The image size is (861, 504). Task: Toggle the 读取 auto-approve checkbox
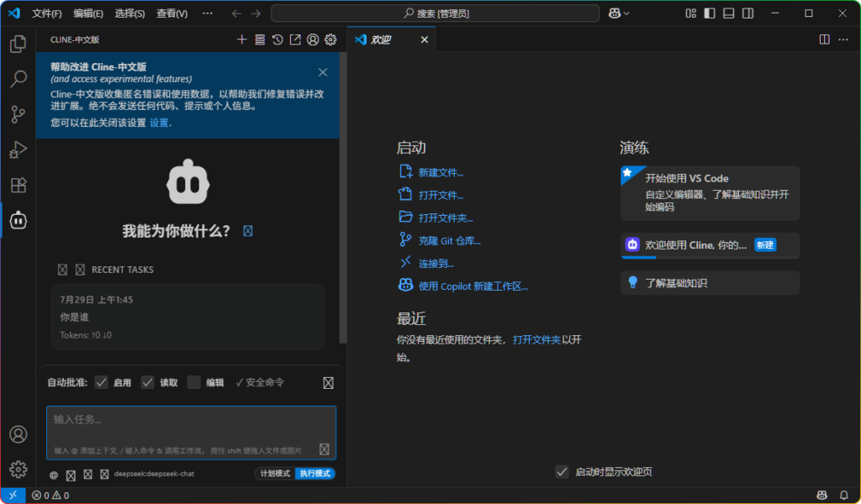pyautogui.click(x=147, y=382)
